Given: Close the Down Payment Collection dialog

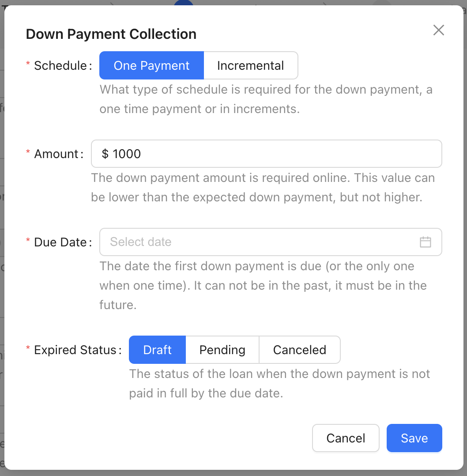Looking at the screenshot, I should pos(438,30).
